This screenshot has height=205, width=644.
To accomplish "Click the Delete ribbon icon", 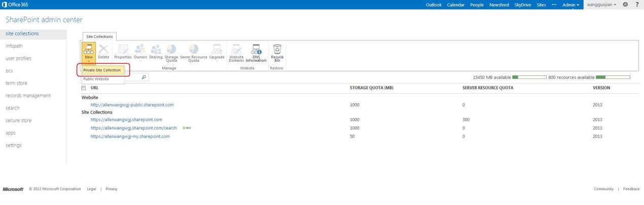I will click(x=103, y=51).
